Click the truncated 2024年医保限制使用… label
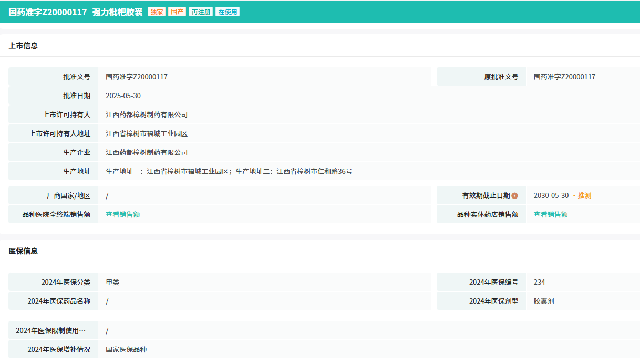This screenshot has width=640, height=364. (x=50, y=330)
